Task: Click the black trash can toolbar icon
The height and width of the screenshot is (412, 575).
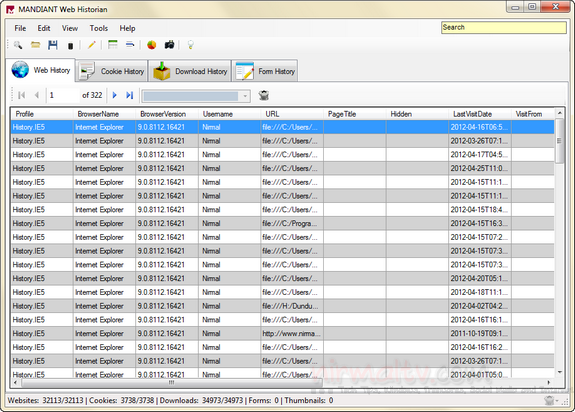Action: (x=70, y=45)
